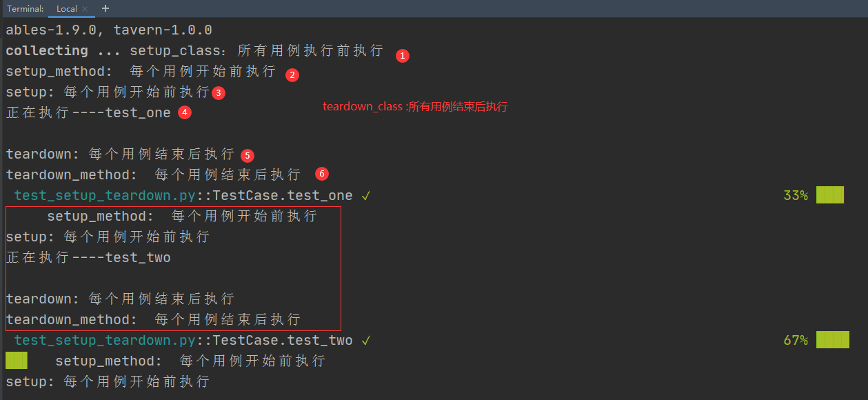868x400 pixels.
Task: Click the 67% green progress bar
Action: pos(832,340)
